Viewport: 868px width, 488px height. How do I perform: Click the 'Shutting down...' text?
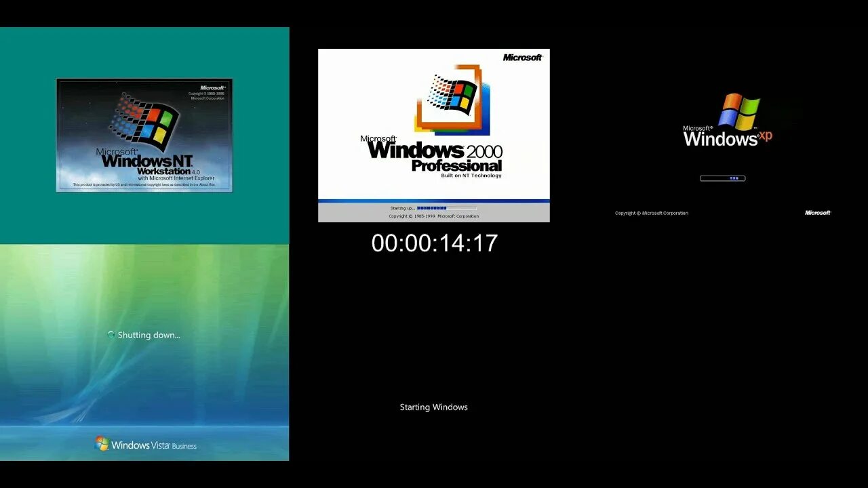click(x=149, y=335)
